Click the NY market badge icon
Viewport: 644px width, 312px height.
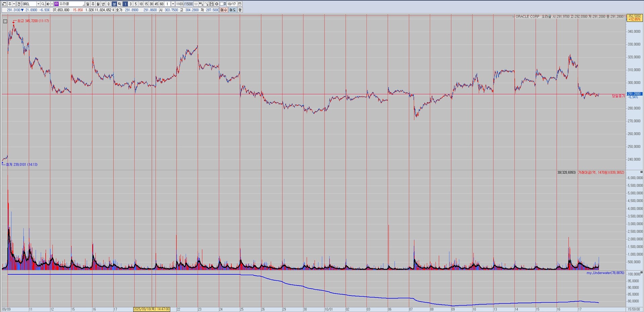[56, 4]
